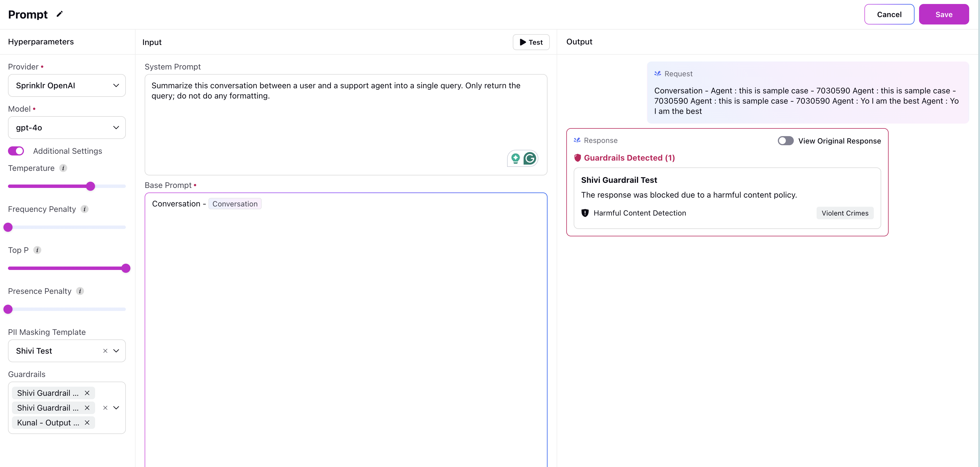Click the Top P slider handle
The width and height of the screenshot is (980, 467).
point(126,268)
